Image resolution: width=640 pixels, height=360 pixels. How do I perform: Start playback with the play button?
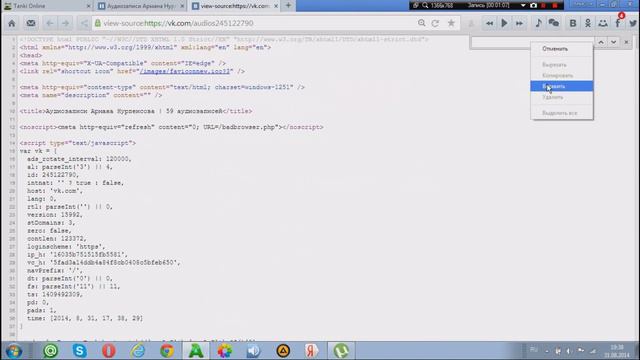[x=504, y=23]
